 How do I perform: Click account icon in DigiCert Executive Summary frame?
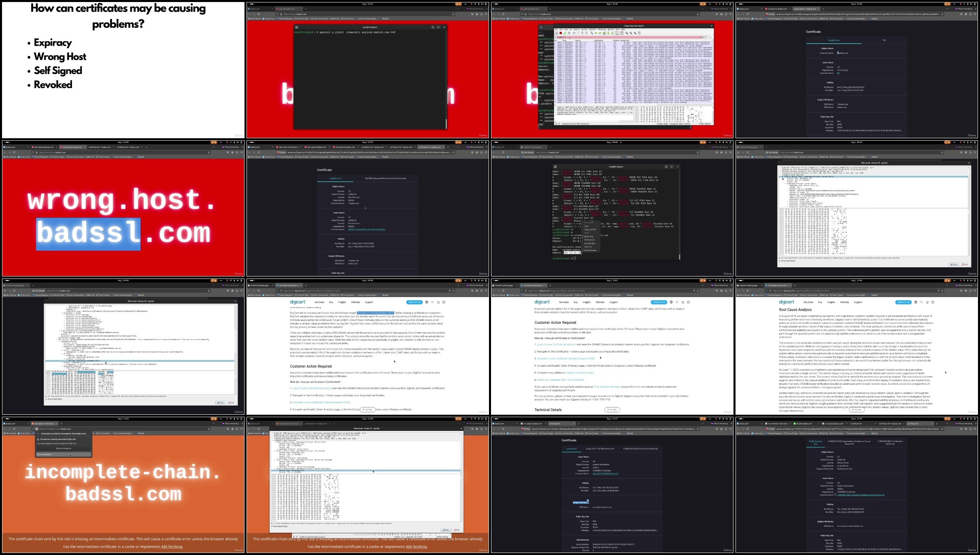click(444, 302)
